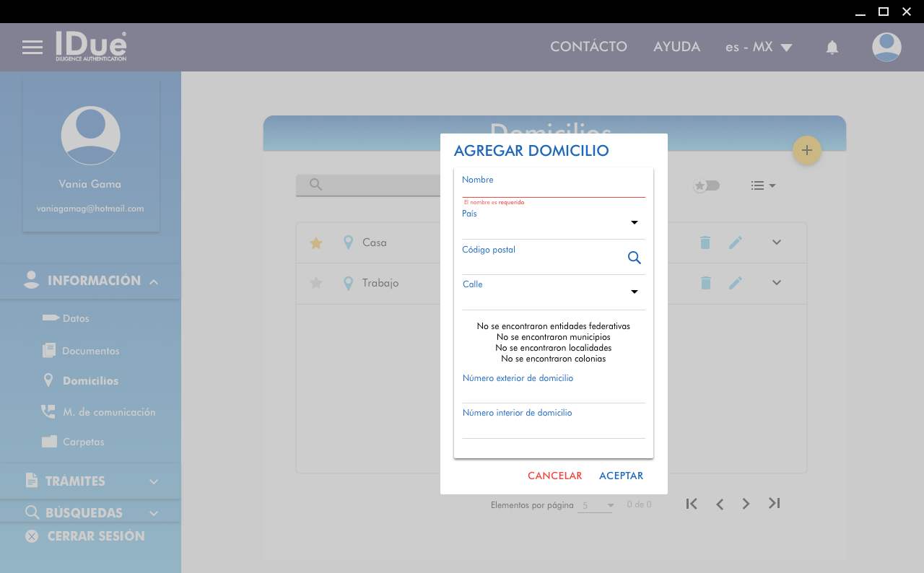Click the postal code search magnifier icon

(634, 258)
